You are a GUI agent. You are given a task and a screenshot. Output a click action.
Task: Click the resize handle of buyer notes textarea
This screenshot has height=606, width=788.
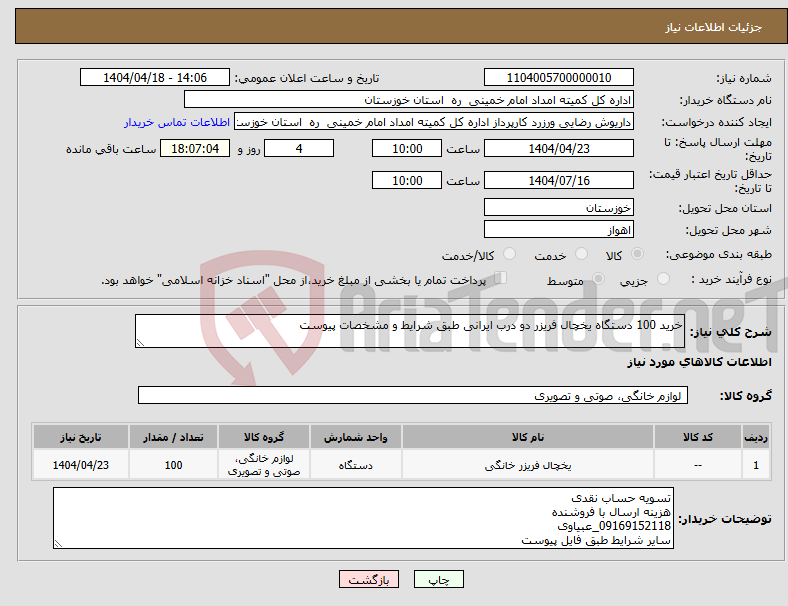pos(58,544)
